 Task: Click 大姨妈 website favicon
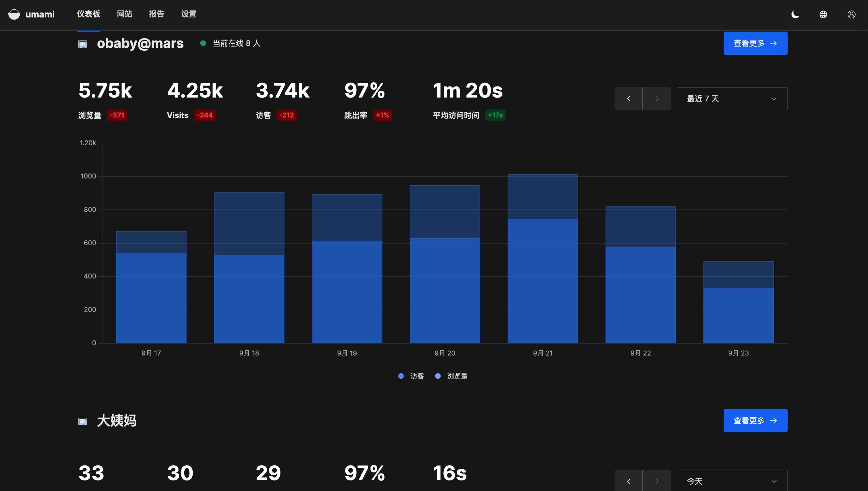tap(83, 421)
